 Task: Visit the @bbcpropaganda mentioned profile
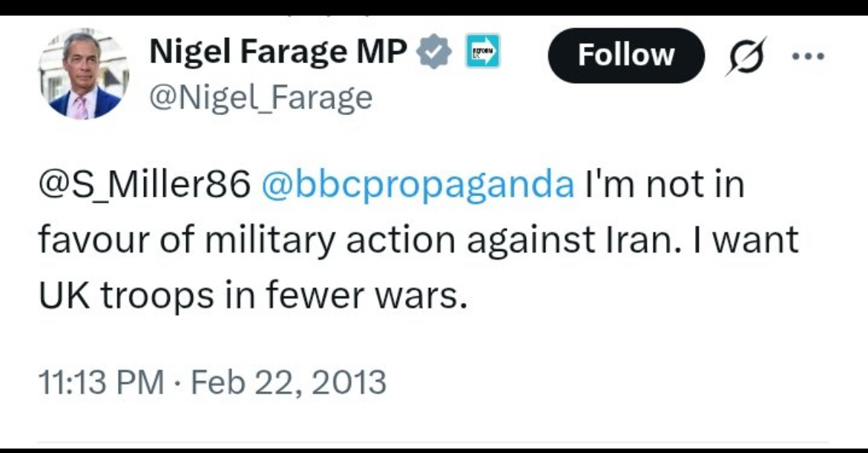pos(418,186)
